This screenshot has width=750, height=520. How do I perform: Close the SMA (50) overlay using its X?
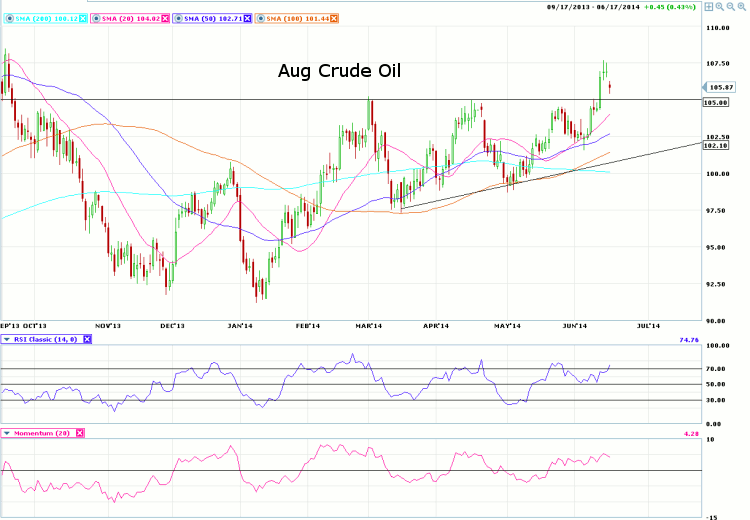tap(249, 18)
